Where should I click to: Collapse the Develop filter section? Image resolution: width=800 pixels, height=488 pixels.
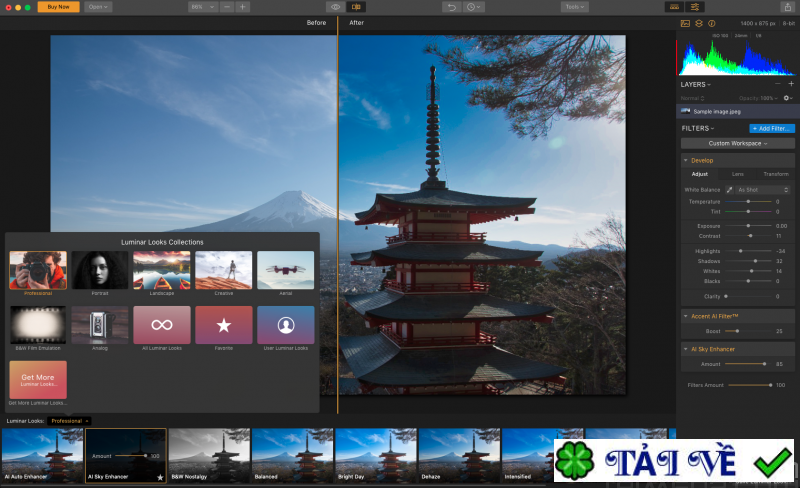[x=686, y=160]
